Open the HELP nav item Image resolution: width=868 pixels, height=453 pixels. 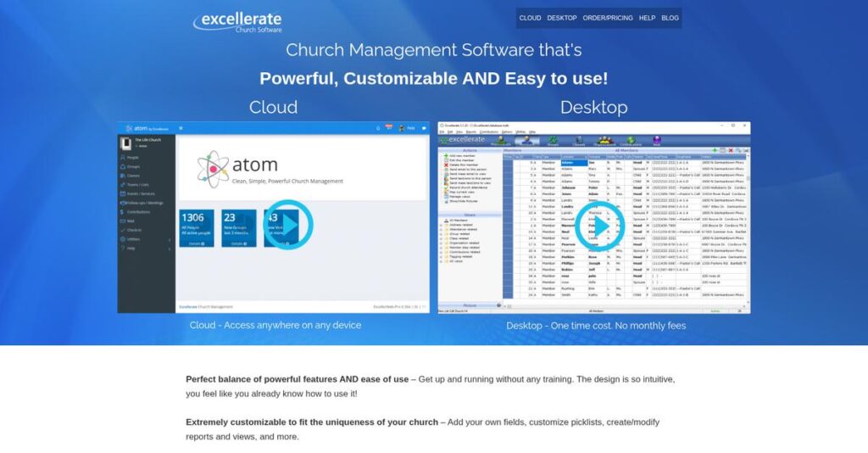pos(647,18)
